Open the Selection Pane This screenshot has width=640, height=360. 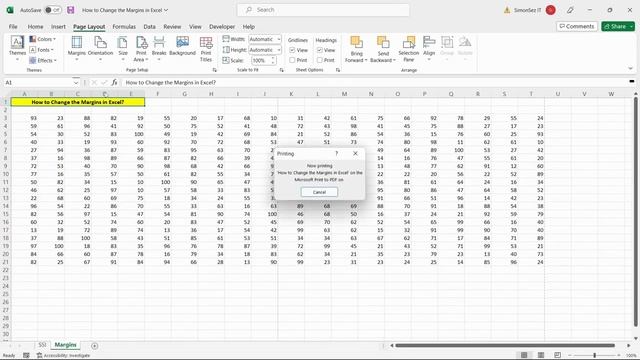409,49
